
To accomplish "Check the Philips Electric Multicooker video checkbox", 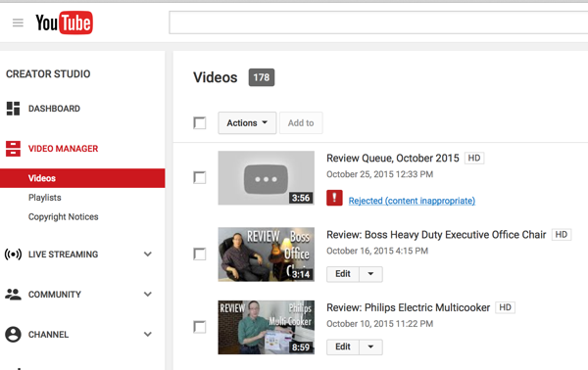I will 200,327.
